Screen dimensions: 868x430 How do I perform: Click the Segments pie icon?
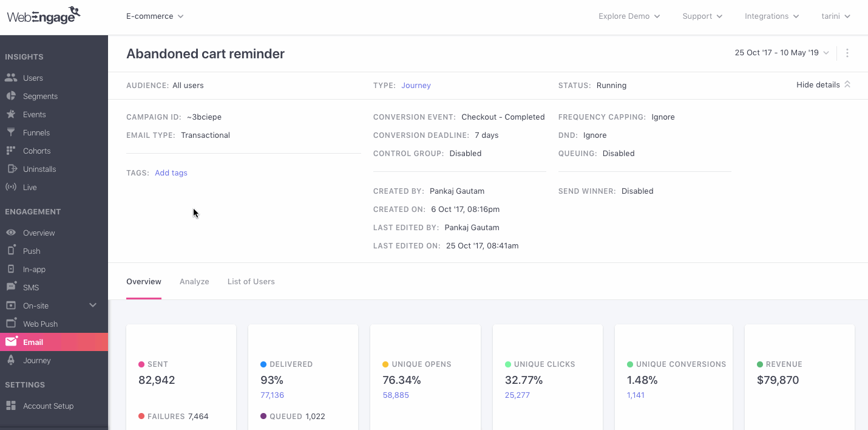[x=11, y=96]
